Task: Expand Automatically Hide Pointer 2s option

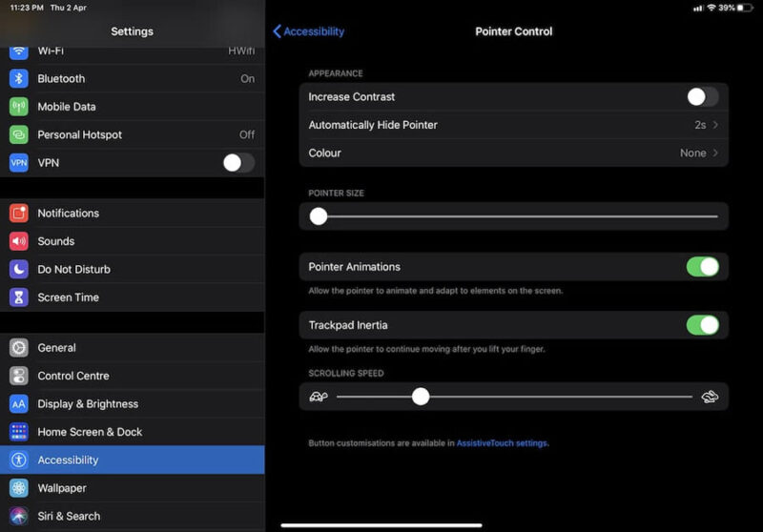Action: (513, 125)
